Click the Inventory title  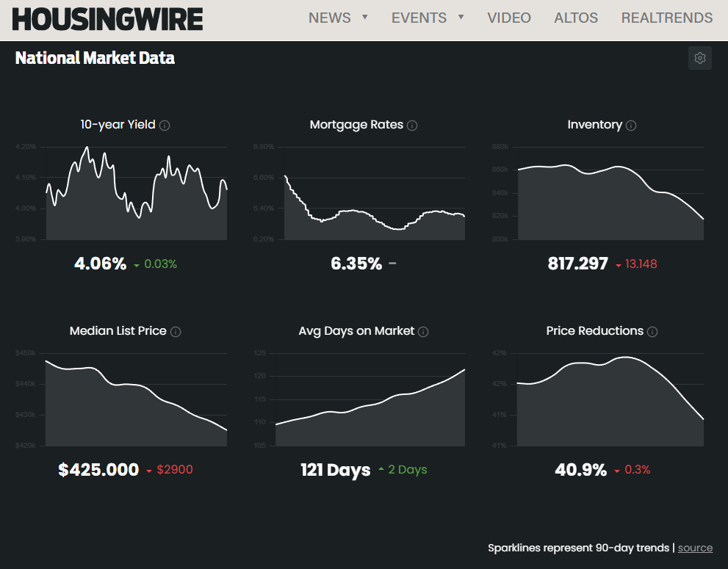point(594,125)
